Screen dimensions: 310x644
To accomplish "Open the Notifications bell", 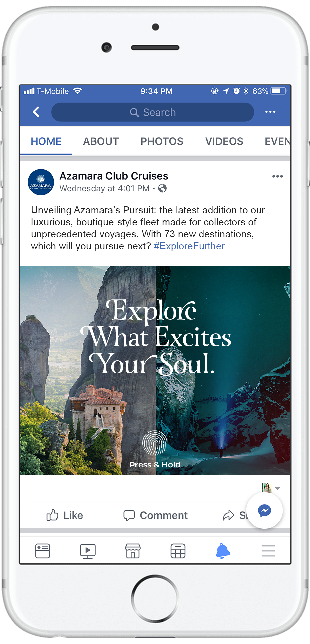I will 223,551.
